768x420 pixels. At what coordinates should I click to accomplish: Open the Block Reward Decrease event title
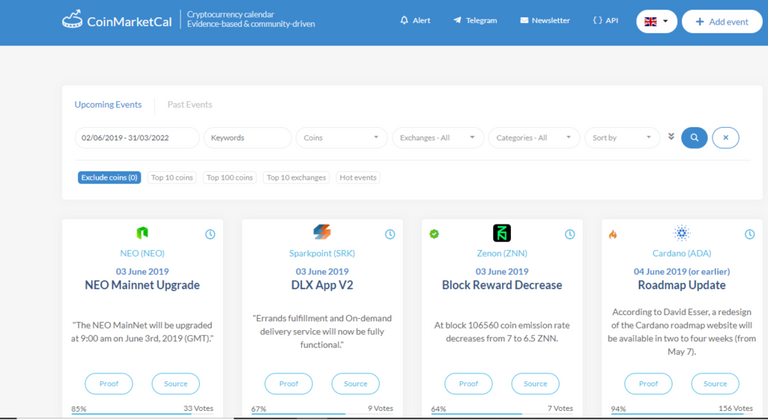502,285
